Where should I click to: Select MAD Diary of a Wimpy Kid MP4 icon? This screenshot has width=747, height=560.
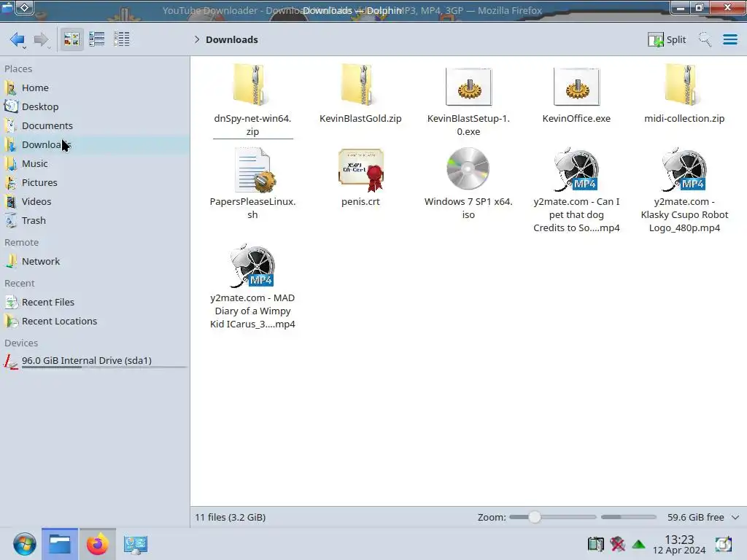[x=252, y=265]
